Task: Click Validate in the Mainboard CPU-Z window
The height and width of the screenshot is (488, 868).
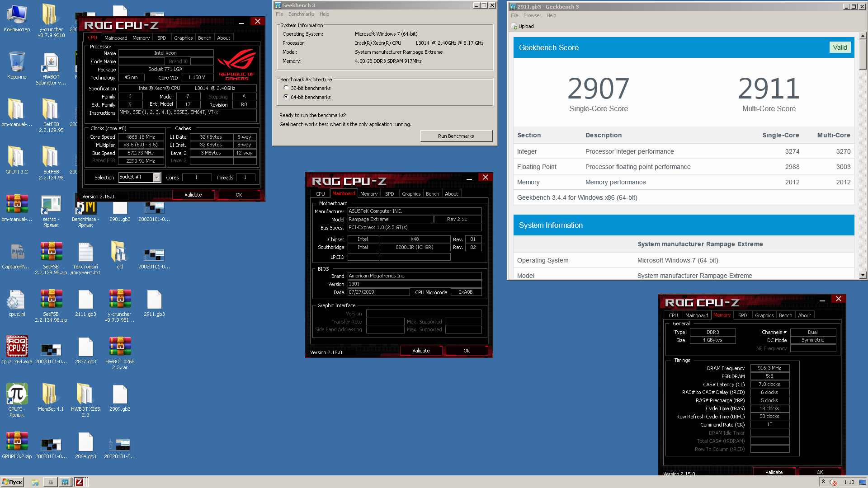Action: click(421, 351)
